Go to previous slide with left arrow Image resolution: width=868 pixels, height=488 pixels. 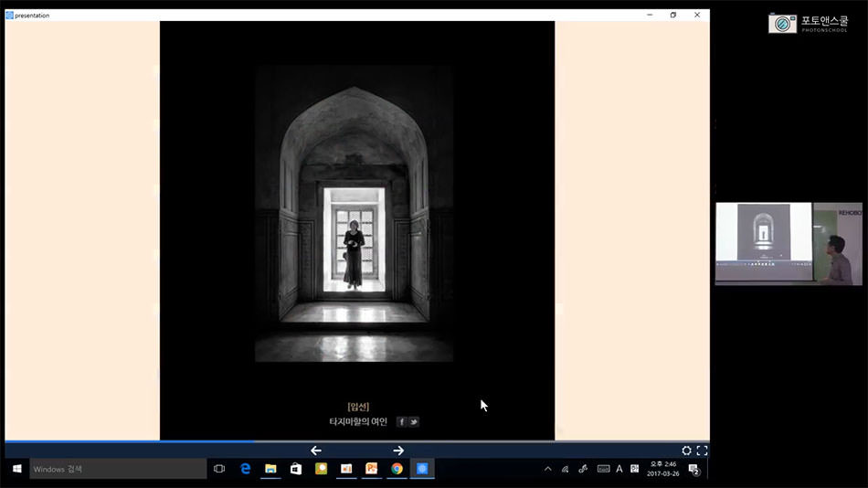(x=316, y=451)
